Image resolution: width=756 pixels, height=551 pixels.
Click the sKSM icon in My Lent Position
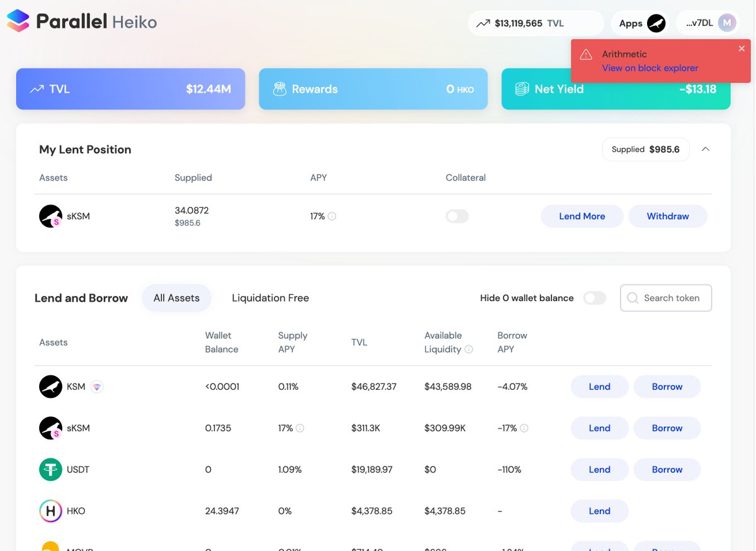[50, 216]
